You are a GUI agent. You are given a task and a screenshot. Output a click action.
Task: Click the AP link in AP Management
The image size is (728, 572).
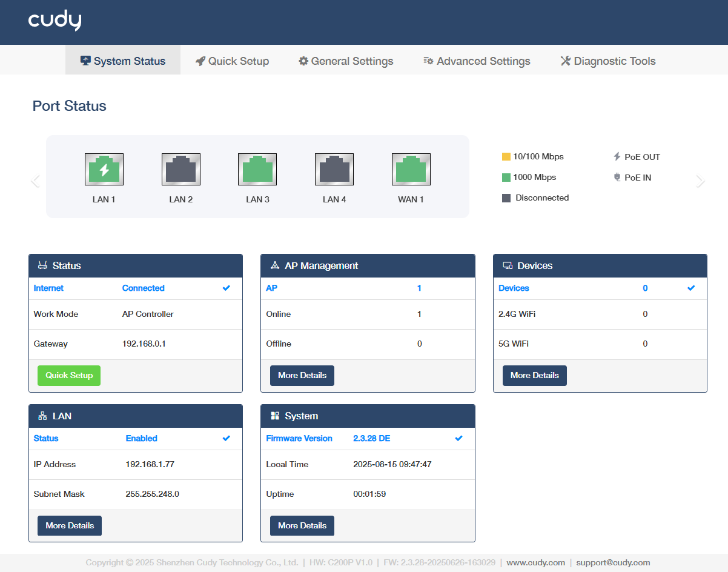272,288
